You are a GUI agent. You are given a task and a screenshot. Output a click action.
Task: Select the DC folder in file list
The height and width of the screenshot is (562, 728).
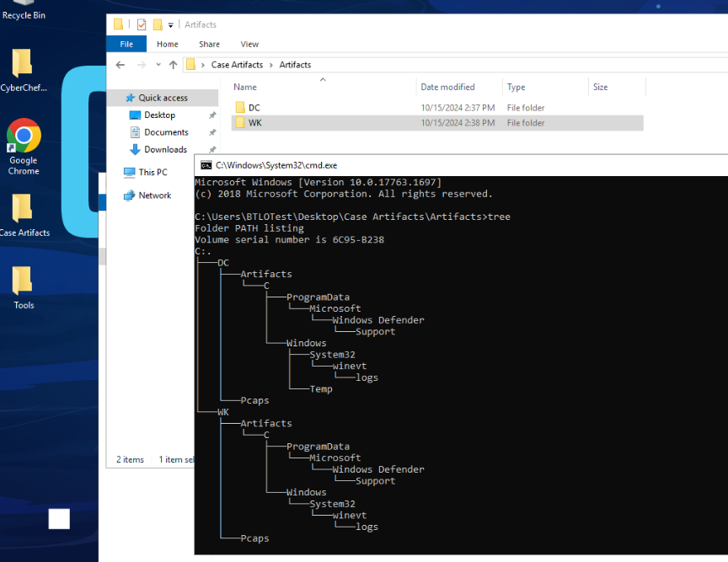tap(254, 108)
